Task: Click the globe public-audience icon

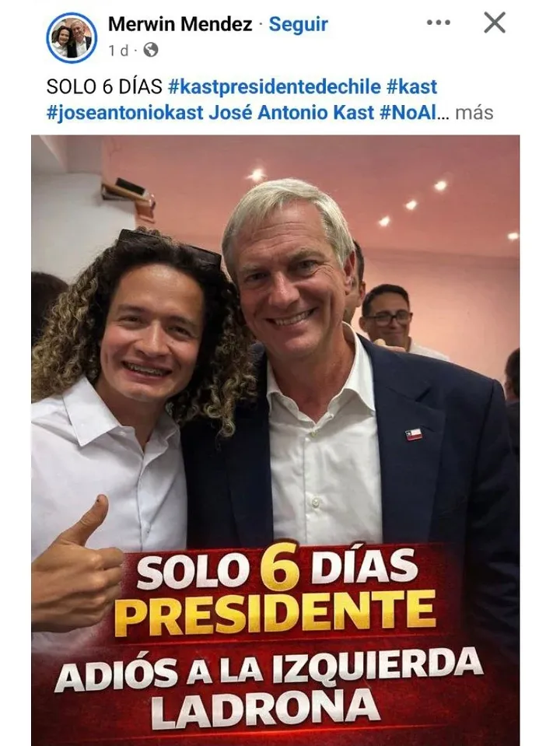Action: (x=150, y=50)
